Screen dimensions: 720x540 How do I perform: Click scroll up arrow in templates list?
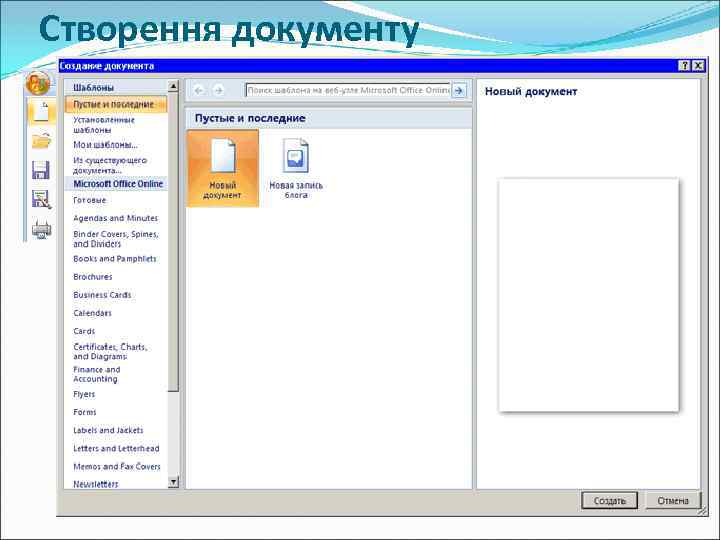pos(173,86)
